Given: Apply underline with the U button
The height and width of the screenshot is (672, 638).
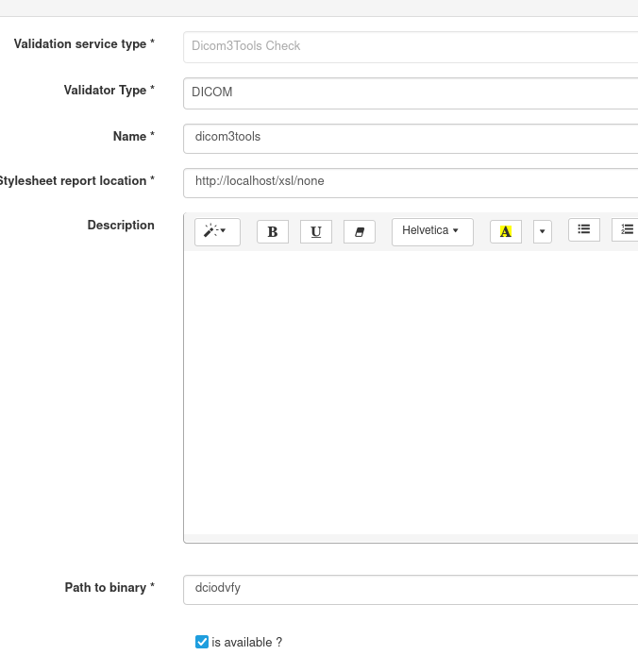Looking at the screenshot, I should pyautogui.click(x=316, y=231).
